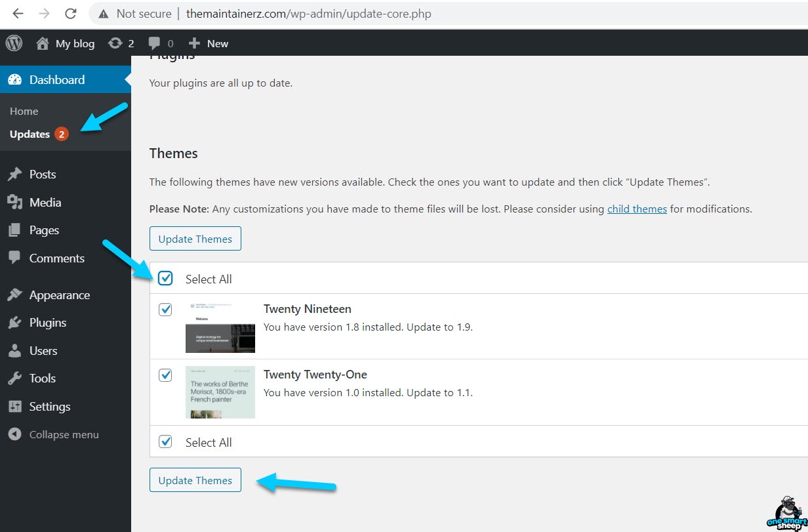This screenshot has width=808, height=532.
Task: Click the Tools wrench icon
Action: coord(15,379)
